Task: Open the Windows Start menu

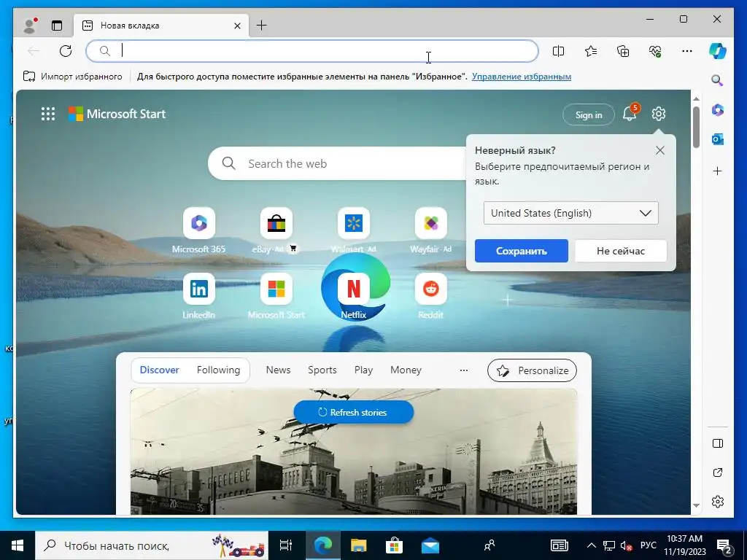Action: (18, 545)
